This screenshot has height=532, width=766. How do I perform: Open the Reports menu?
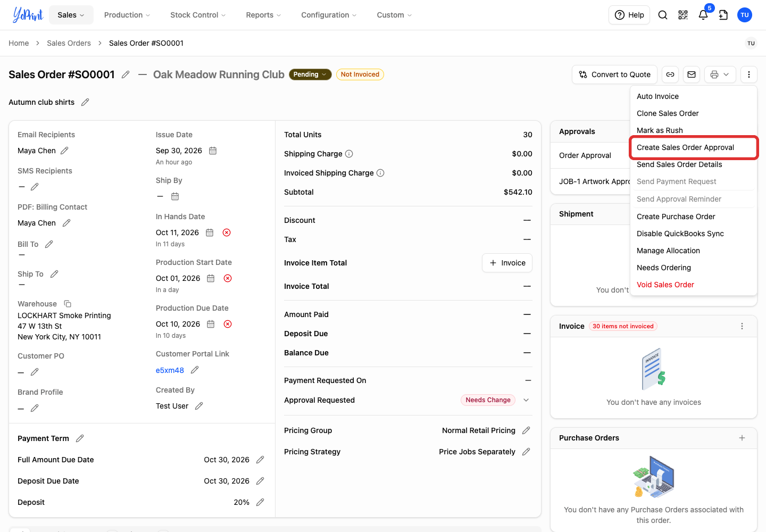(x=263, y=15)
